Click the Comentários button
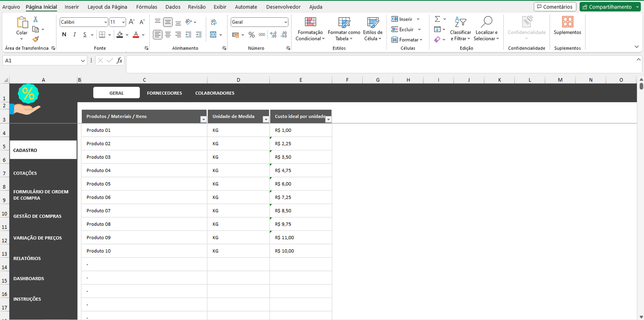Image resolution: width=644 pixels, height=320 pixels. [554, 7]
